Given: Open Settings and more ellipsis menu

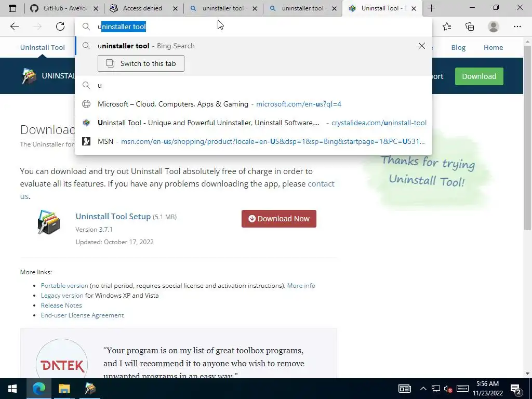Looking at the screenshot, I should pos(517,26).
